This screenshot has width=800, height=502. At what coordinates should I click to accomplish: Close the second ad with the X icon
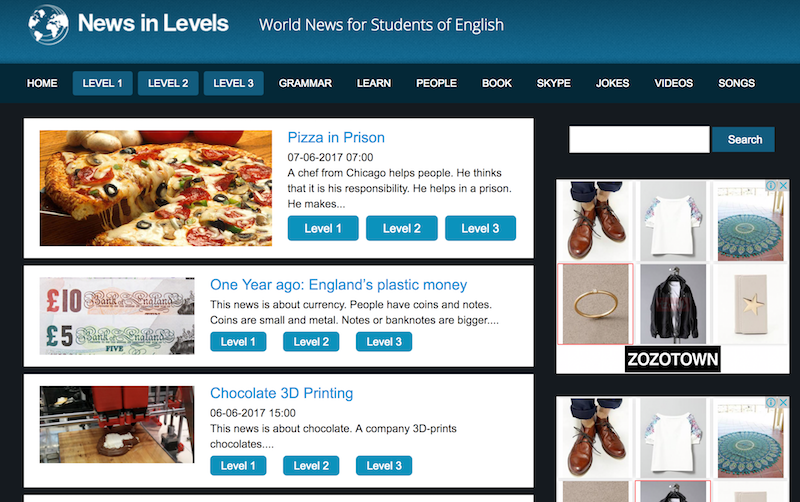click(783, 403)
